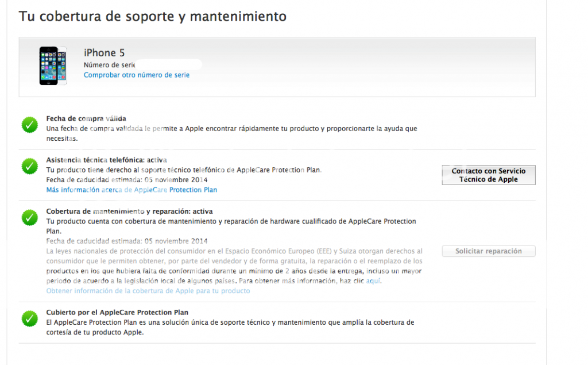Screen dimensions: 588x365
Task: Click the iPhone 5 product image
Action: point(52,66)
